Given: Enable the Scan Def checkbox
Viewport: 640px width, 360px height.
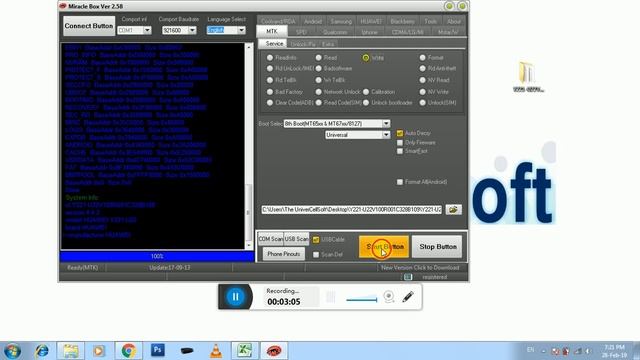Looking at the screenshot, I should tap(316, 255).
